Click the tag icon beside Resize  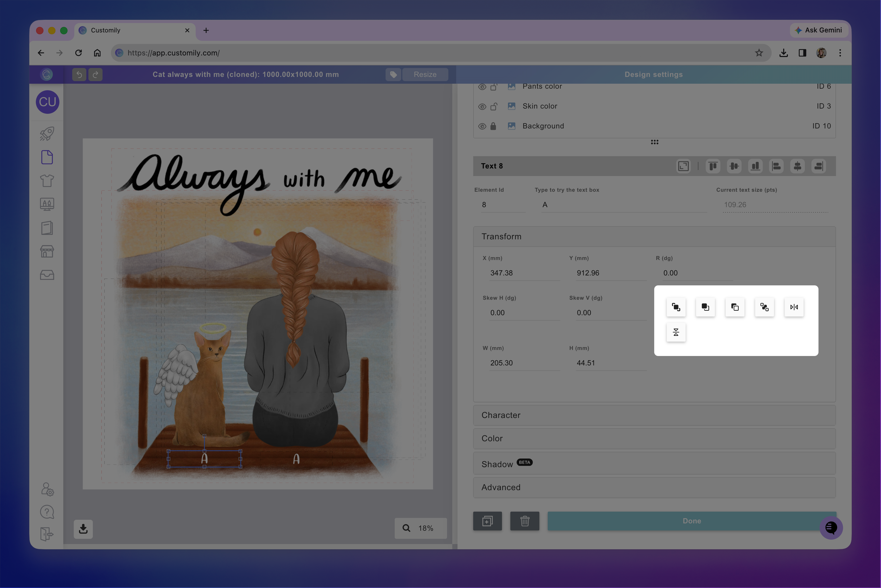point(393,75)
